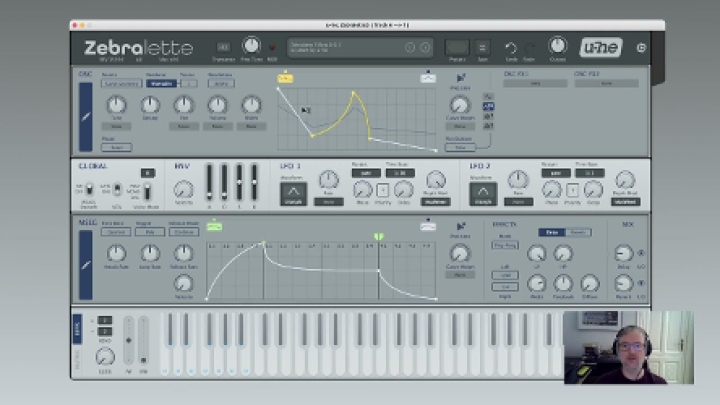Image resolution: width=720 pixels, height=405 pixels.
Task: Click the MSEG Pre Listen speaker icon
Action: 461,226
